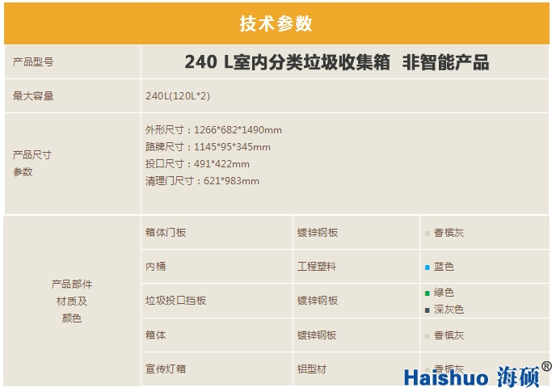The height and width of the screenshot is (392, 556).
Task: Click the green swatch next to 绿色
Action: pos(427,293)
